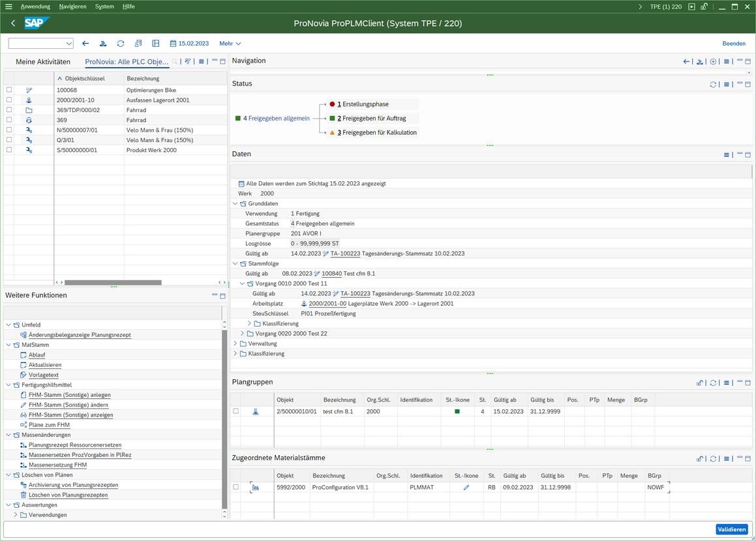Screen dimensions: 756x541
Task: Collapse Vorgang 0010 2000 Test 11
Action: point(243,284)
